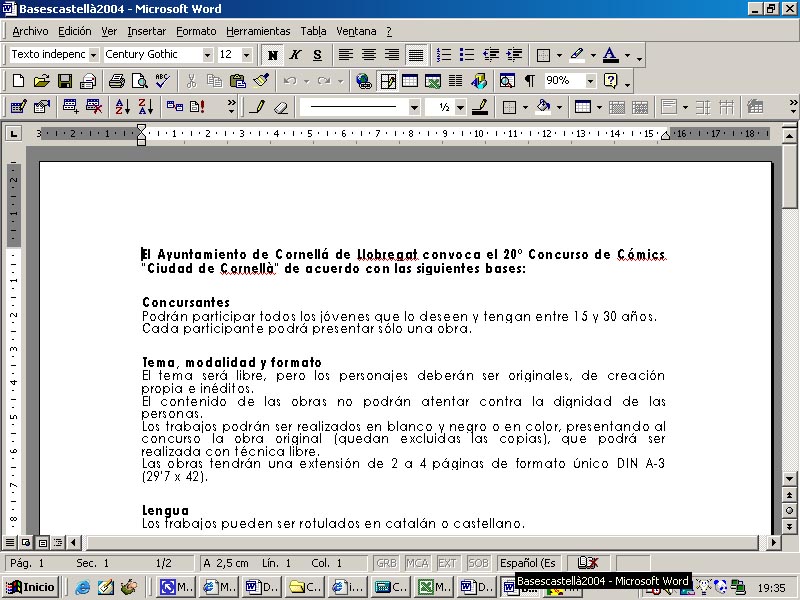The width and height of the screenshot is (800, 600).
Task: Toggle italic formatting (K)
Action: point(295,55)
